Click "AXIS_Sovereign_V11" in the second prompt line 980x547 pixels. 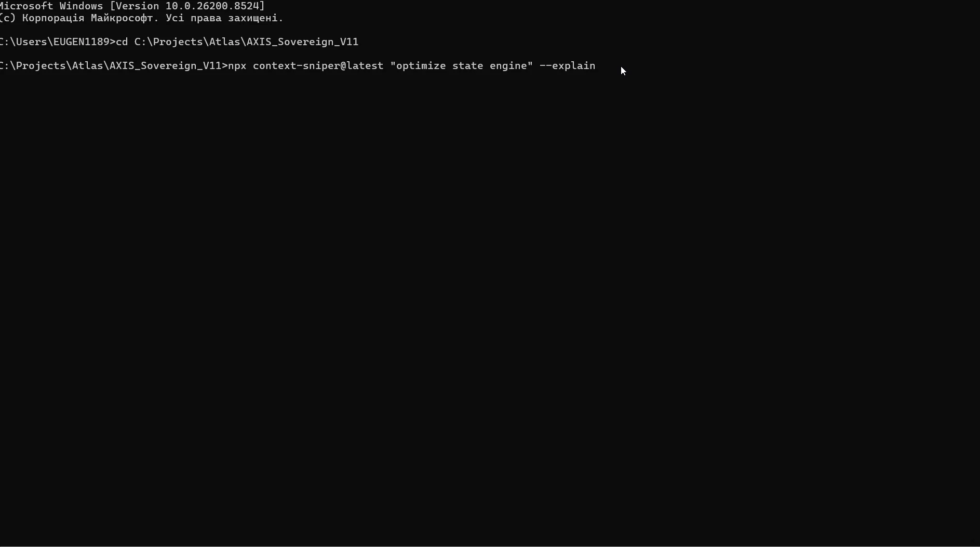[166, 66]
